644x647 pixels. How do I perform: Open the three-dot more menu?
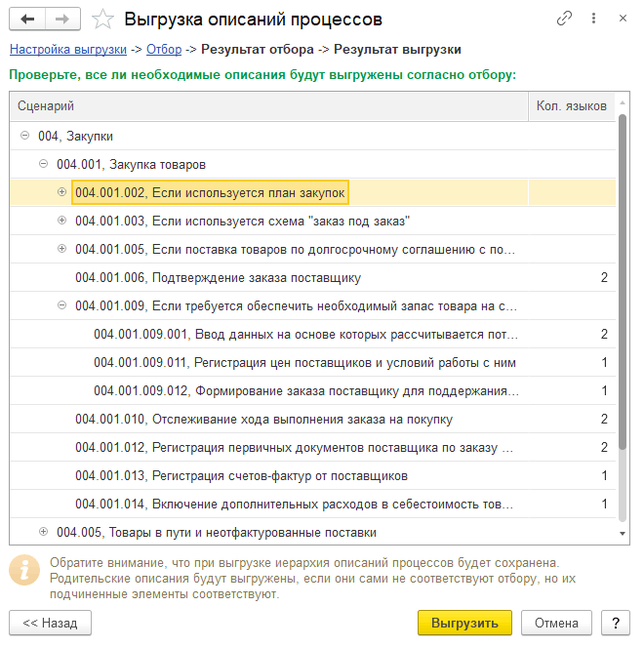coord(593,19)
